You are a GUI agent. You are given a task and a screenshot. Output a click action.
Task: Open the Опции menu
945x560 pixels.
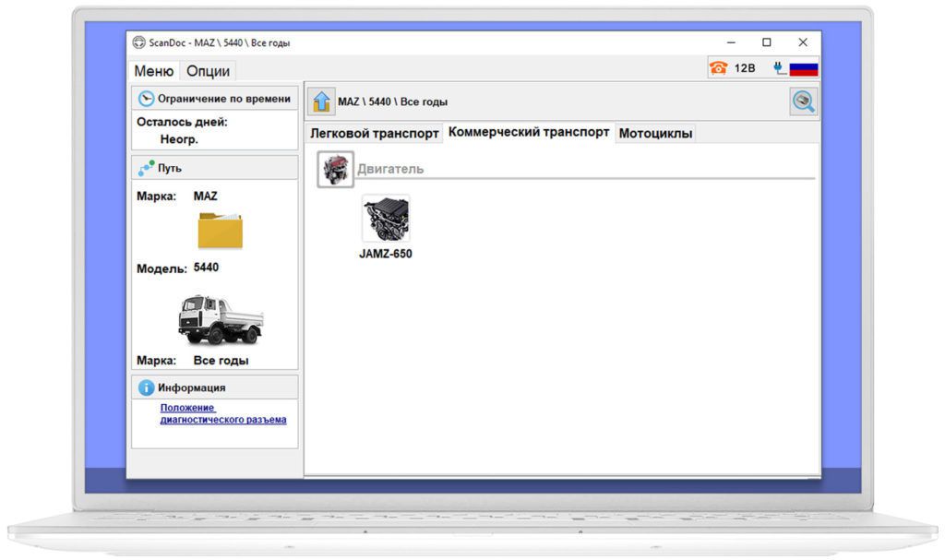point(208,71)
